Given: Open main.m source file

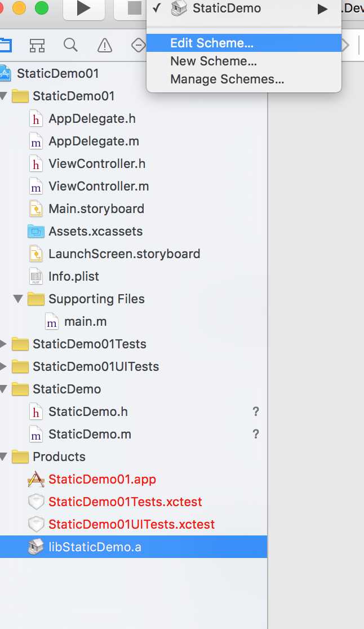Looking at the screenshot, I should pos(86,321).
